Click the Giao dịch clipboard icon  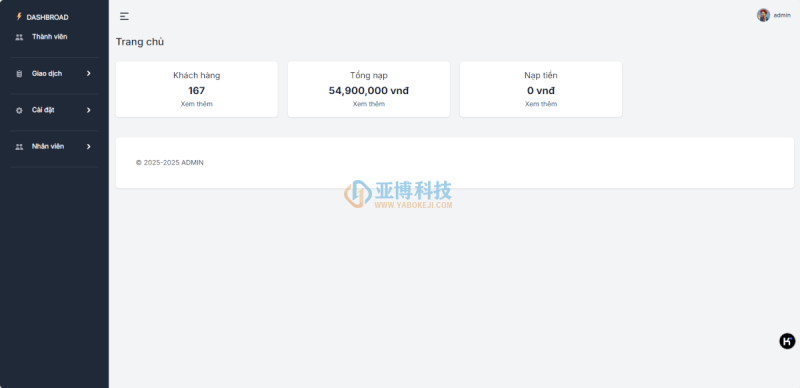(x=19, y=74)
